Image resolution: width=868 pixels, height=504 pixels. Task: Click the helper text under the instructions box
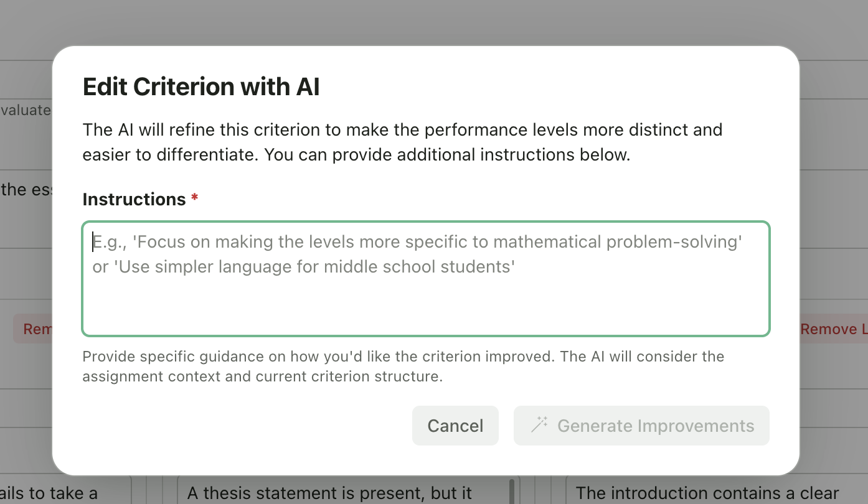click(x=403, y=366)
